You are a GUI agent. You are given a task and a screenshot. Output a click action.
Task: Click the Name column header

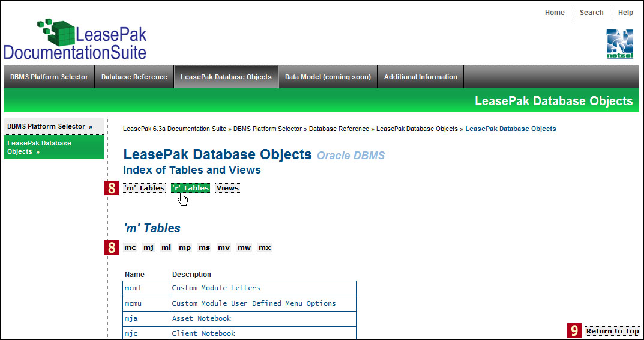click(x=134, y=274)
